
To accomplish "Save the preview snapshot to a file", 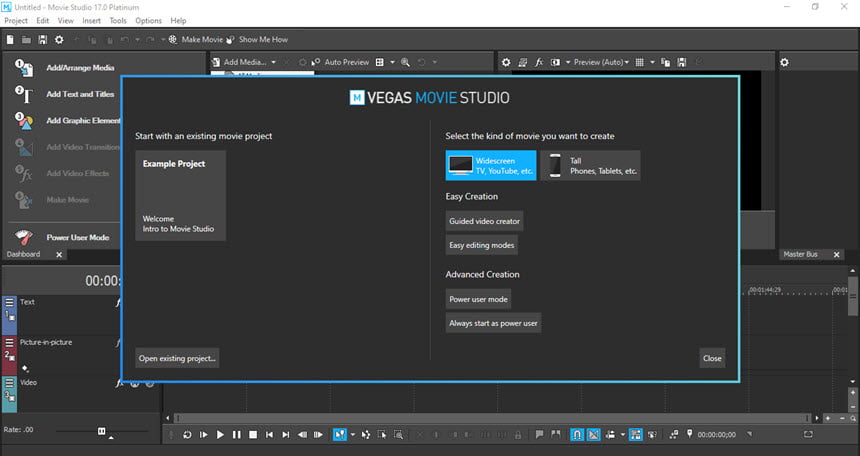I will 682,62.
